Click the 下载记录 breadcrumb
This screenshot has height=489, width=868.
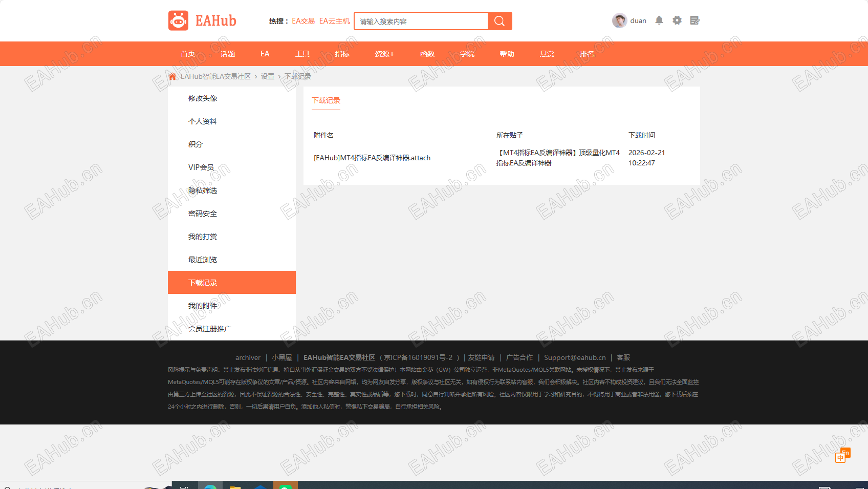pos(298,76)
